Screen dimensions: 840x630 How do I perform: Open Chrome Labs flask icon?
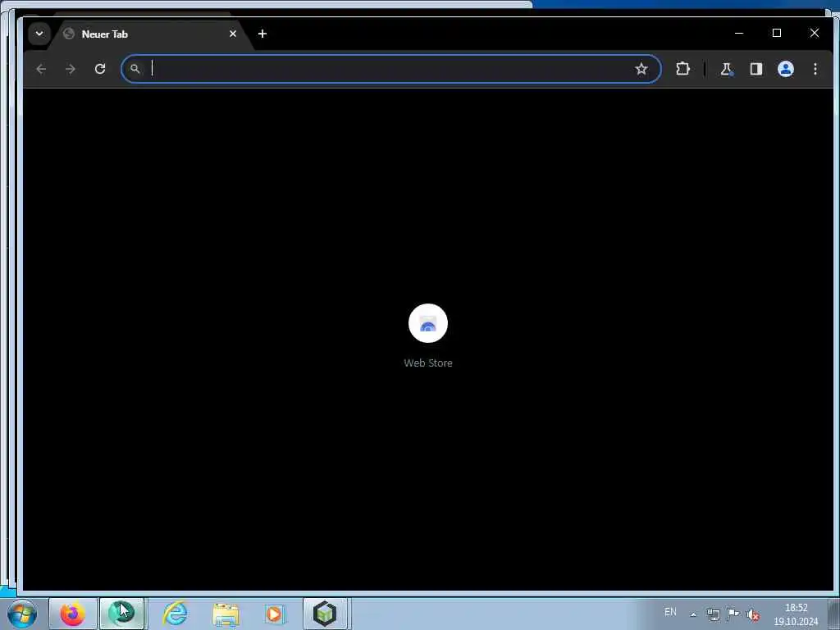[x=727, y=69]
